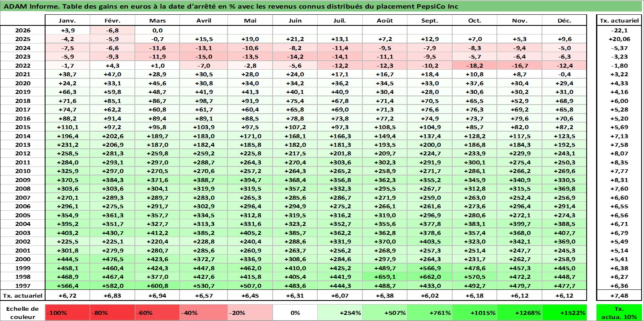Click the 2011 actuarial rate +8,35
Viewport: 644px width, 321px height.
[619, 162]
